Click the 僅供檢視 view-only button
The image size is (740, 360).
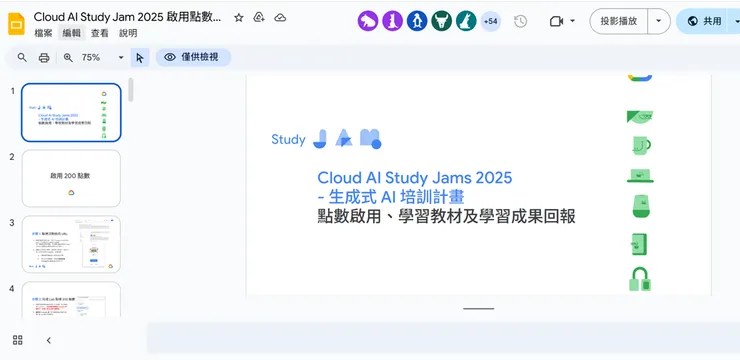[193, 58]
